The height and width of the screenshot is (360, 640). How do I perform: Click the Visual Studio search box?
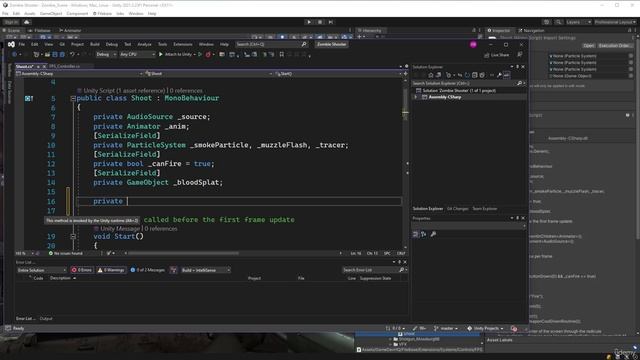click(271, 44)
